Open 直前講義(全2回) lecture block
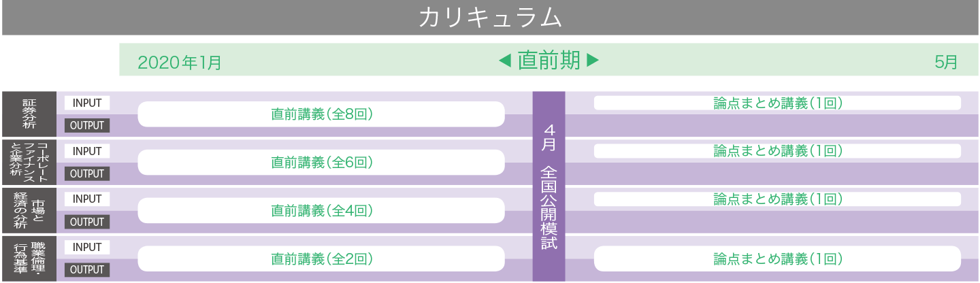Image resolution: width=980 pixels, height=283 pixels. click(321, 259)
